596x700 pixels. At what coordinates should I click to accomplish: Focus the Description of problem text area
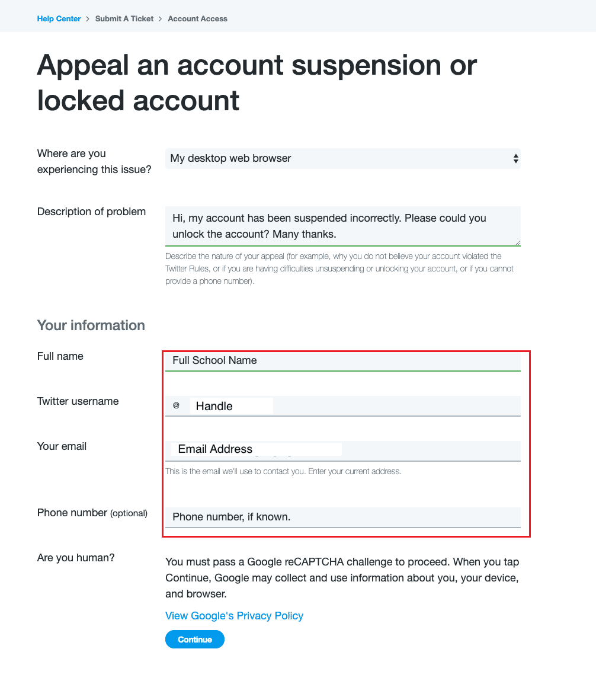point(342,226)
